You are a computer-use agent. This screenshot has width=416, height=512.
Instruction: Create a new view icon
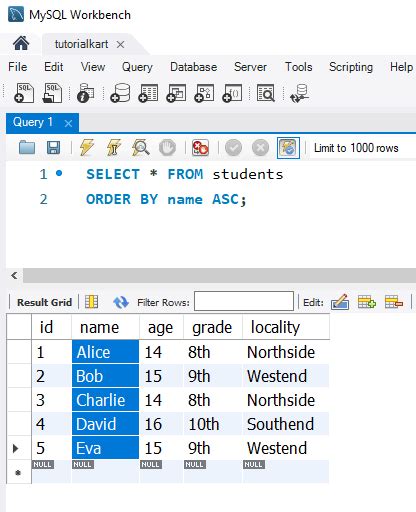pyautogui.click(x=176, y=93)
